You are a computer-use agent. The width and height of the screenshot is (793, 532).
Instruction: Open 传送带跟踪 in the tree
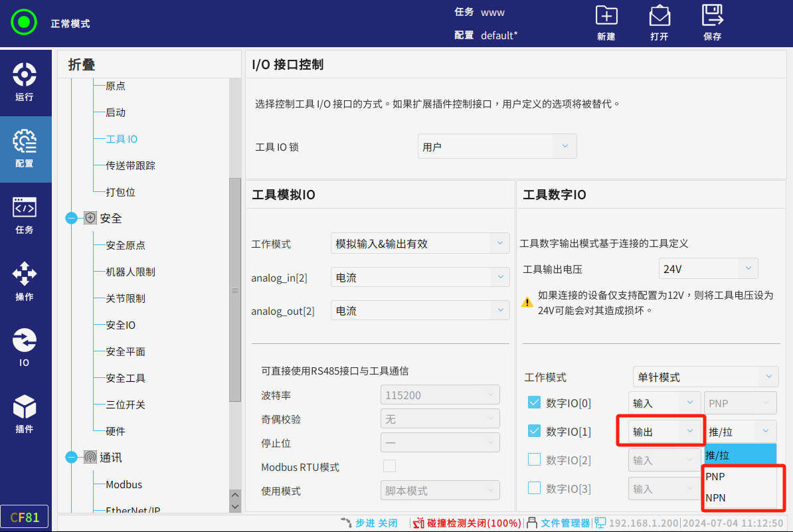pos(131,165)
